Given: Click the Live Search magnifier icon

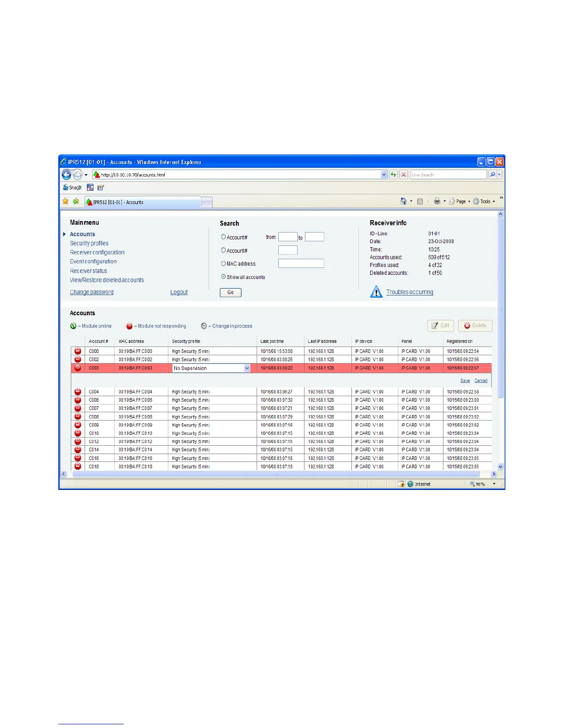Looking at the screenshot, I should click(492, 175).
